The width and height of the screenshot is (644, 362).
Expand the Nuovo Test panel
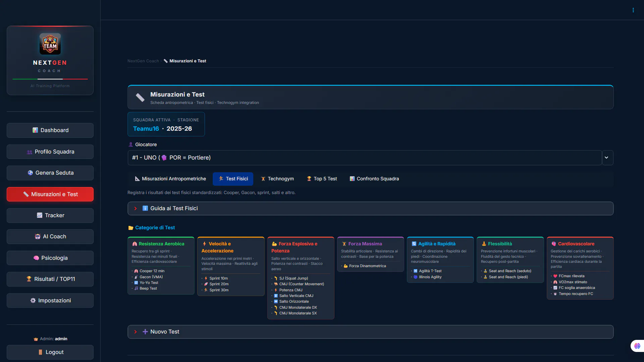(x=370, y=332)
